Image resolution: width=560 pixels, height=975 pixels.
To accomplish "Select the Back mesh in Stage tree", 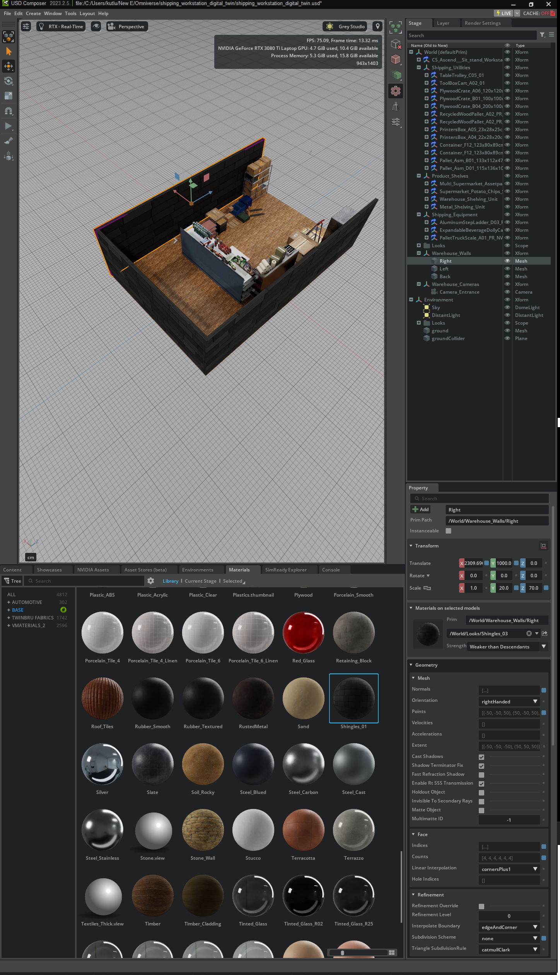I will point(445,276).
